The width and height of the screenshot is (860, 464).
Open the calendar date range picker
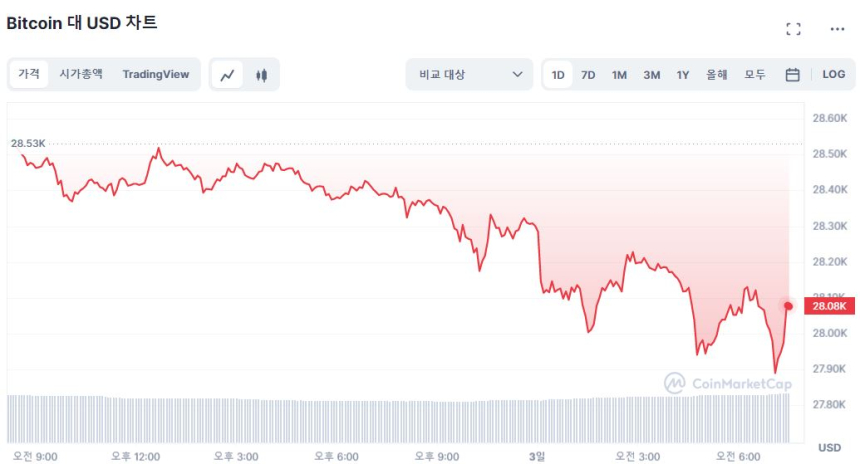(792, 75)
